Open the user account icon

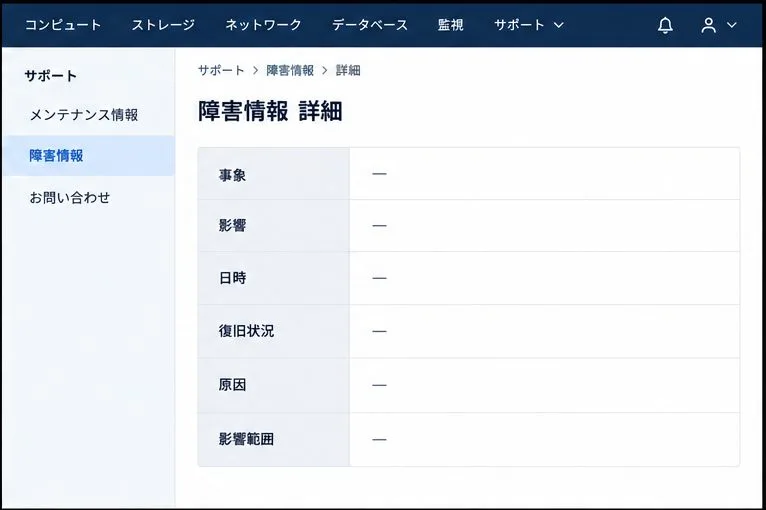tap(708, 25)
